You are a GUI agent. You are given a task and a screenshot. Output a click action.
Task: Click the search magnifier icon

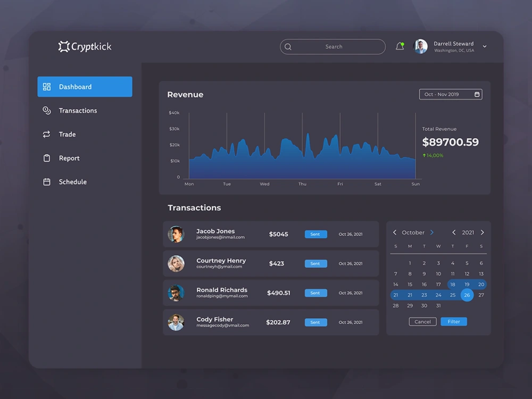[288, 47]
